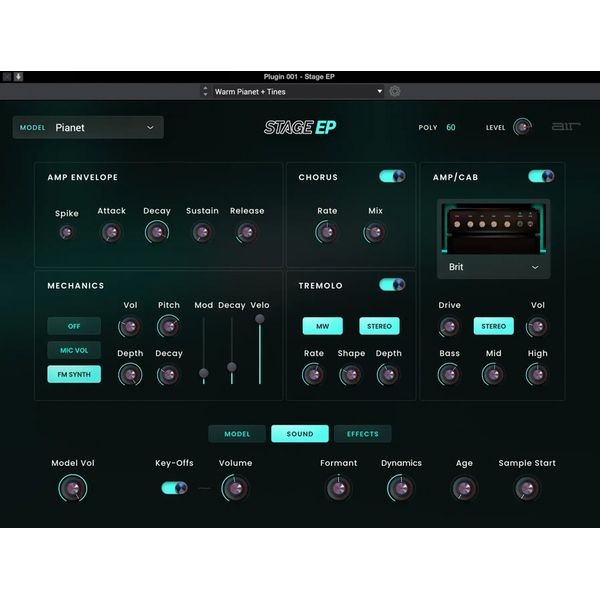Switch to the MODEL tab
Viewport: 600px width, 600px height.
(x=237, y=434)
